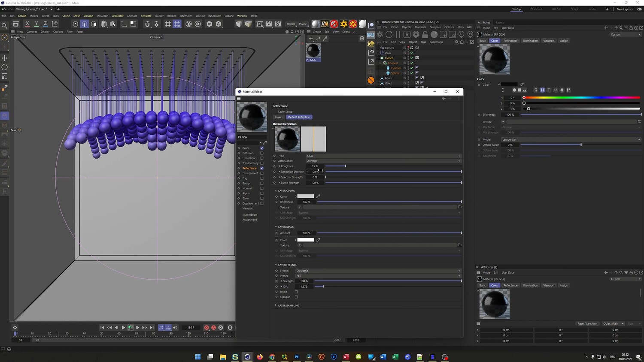Tick the Invert checkbox under Layer Fresnel
This screenshot has width=644, height=362.
(296, 292)
